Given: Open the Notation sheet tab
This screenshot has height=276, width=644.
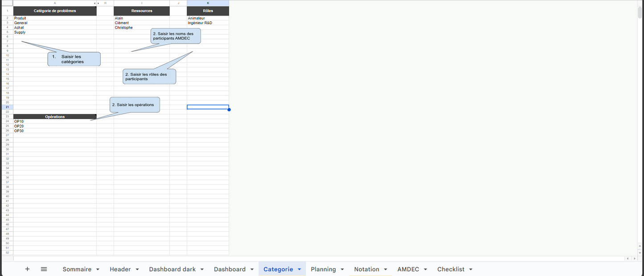Looking at the screenshot, I should (x=366, y=269).
